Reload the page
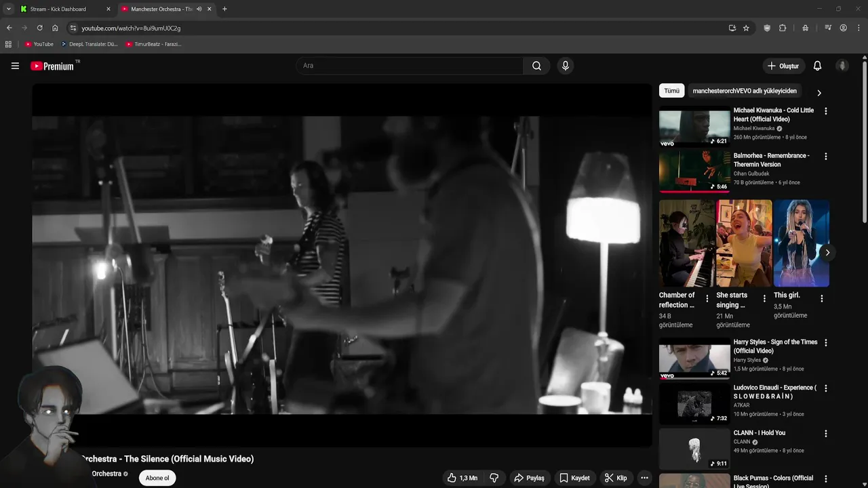The height and width of the screenshot is (488, 868). pos(39,28)
